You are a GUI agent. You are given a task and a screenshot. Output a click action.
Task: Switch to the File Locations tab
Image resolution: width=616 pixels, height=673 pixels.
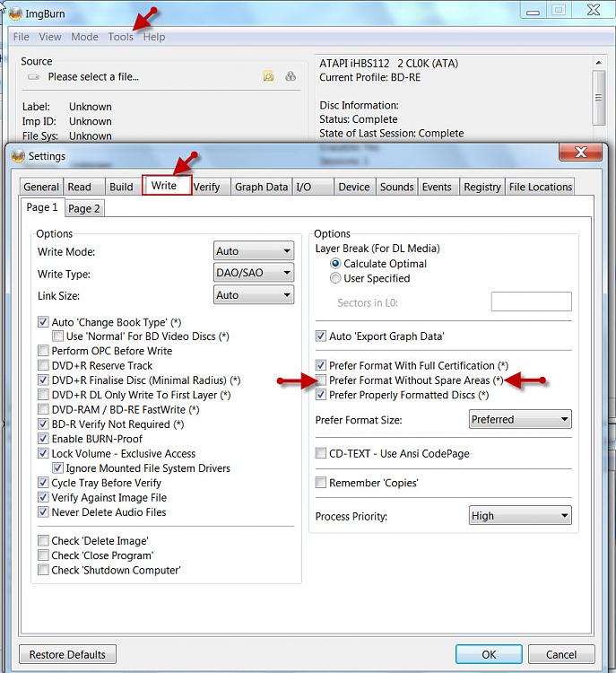[x=541, y=188]
